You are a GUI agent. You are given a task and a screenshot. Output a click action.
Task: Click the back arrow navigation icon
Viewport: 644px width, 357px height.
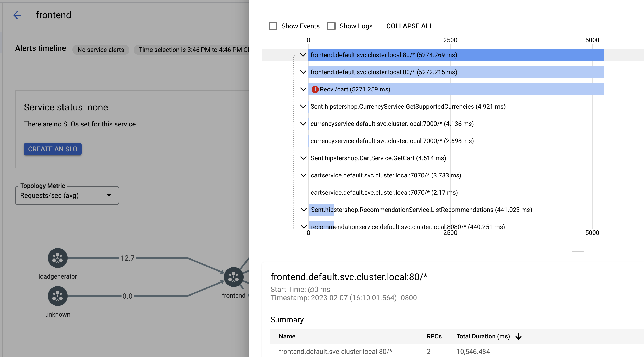point(17,15)
